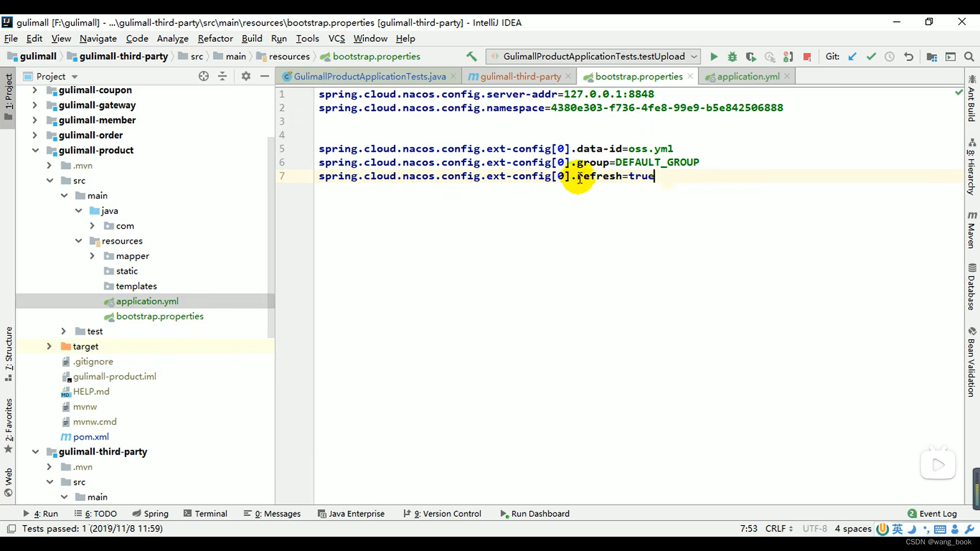980x551 pixels.
Task: Open the Favorites tool window
Action: click(x=8, y=426)
